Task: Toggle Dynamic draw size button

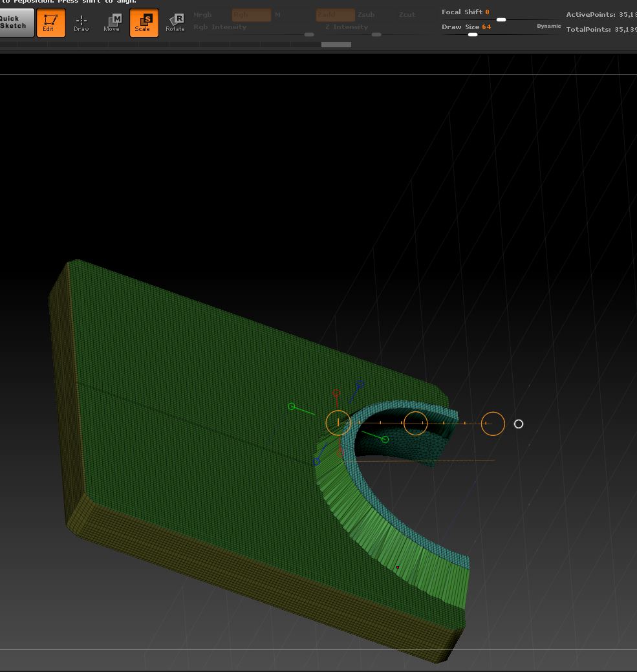Action: (548, 27)
